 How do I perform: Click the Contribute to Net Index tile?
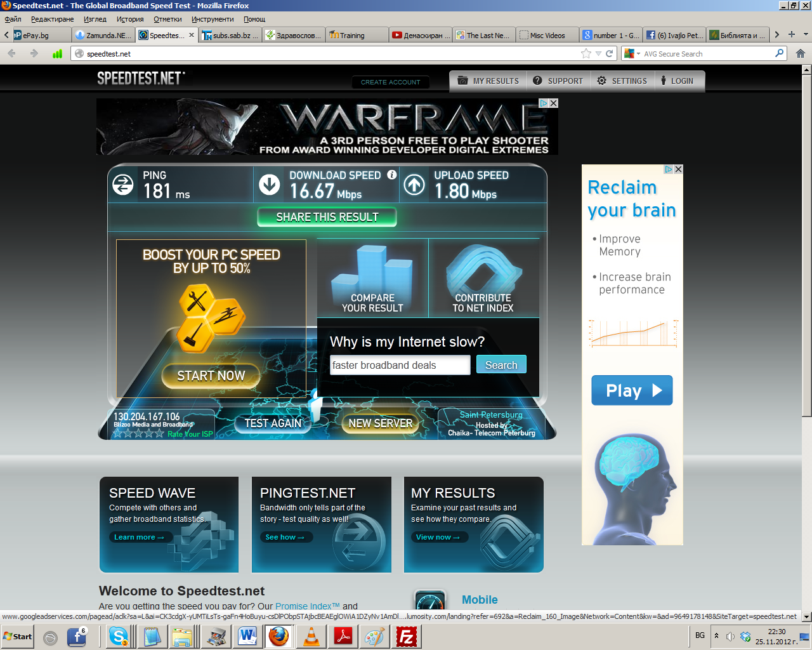click(x=483, y=278)
